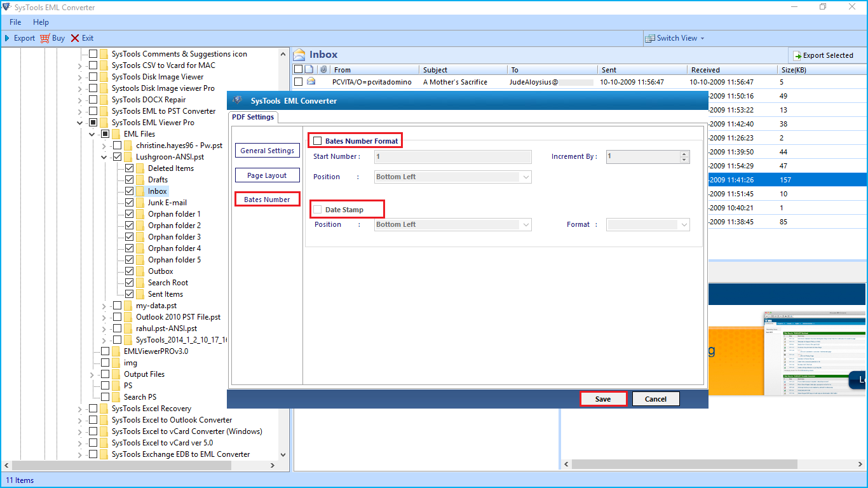
Task: Click the Export Selected button
Action: click(823, 55)
